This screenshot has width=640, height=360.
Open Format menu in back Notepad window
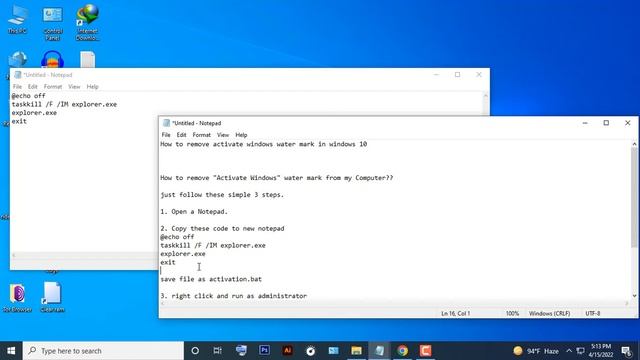pos(53,87)
